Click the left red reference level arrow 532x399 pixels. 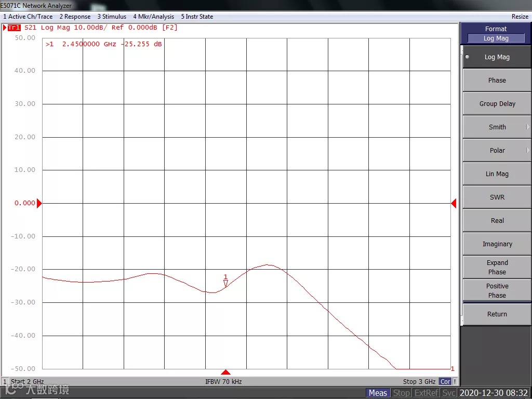coord(39,203)
